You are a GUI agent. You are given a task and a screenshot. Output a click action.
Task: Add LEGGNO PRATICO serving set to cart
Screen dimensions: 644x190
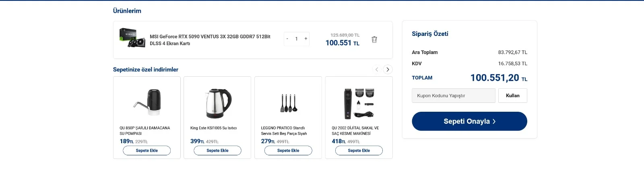pos(288,150)
